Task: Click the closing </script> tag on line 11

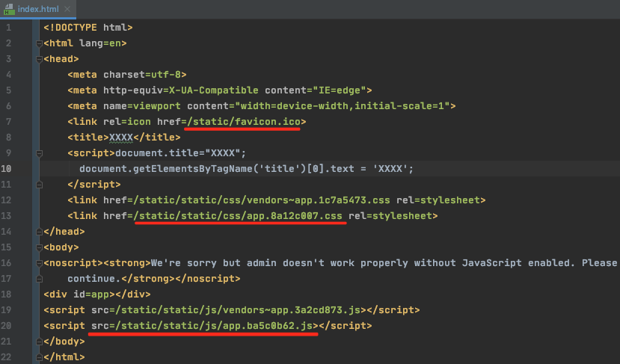Action: (94, 185)
